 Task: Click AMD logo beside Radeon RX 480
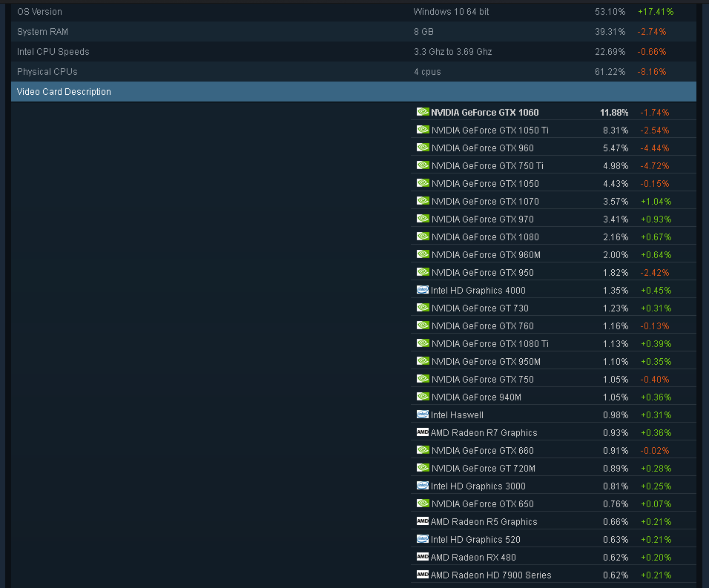422,557
